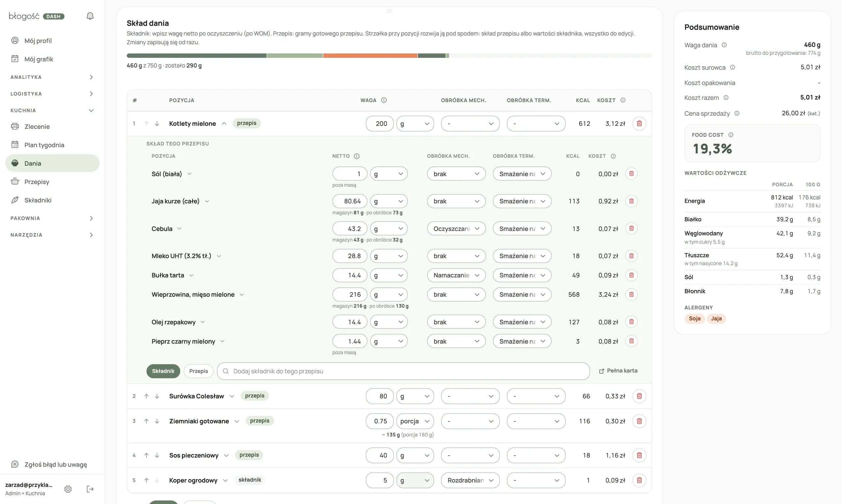Remove Wieprzowina, mięso mielone ingredient

click(x=631, y=295)
